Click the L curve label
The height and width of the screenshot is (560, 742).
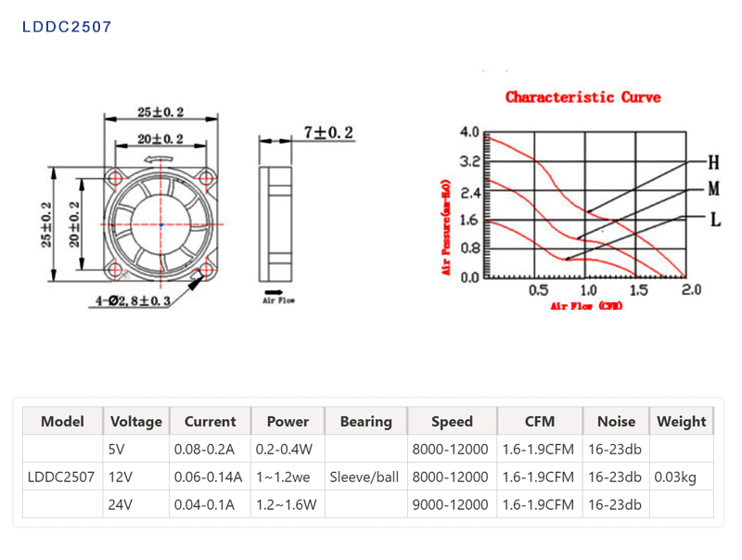714,220
